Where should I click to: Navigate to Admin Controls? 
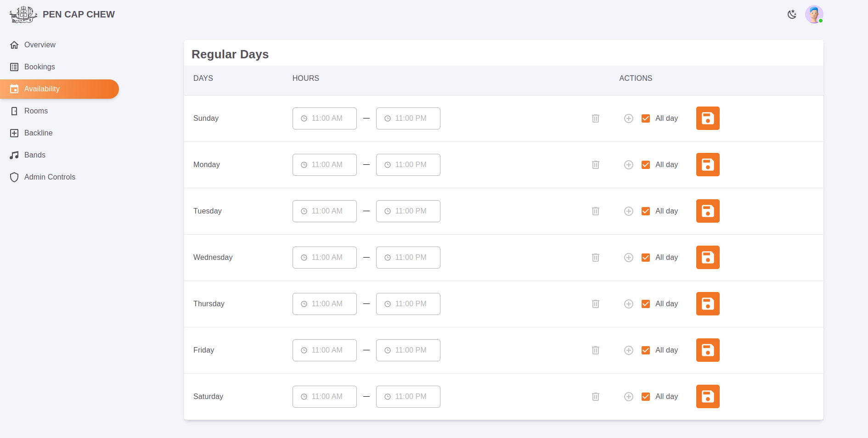click(x=50, y=177)
